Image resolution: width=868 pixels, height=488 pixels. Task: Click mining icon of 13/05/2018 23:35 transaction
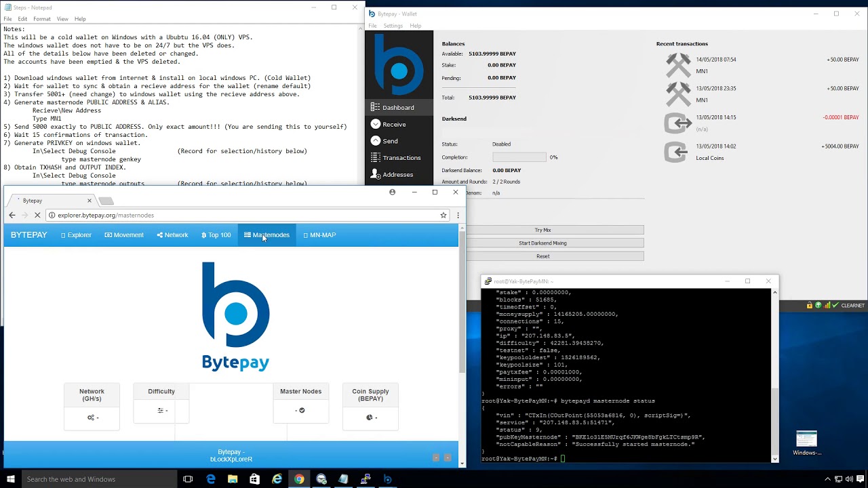point(678,94)
